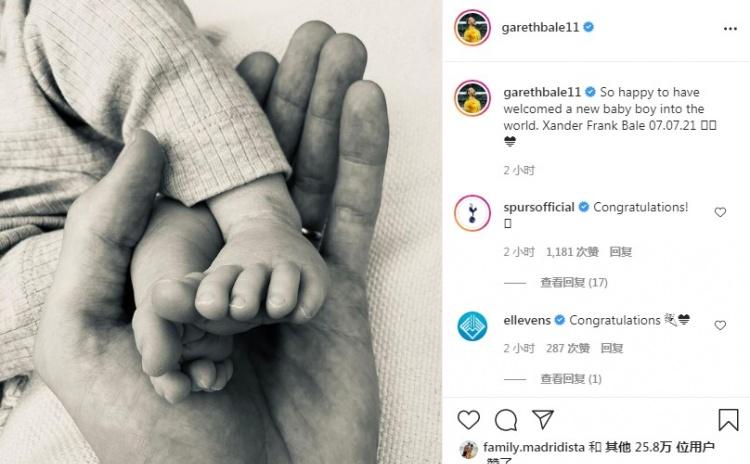
Task: Share the post with the paper plane icon
Action: point(543,420)
